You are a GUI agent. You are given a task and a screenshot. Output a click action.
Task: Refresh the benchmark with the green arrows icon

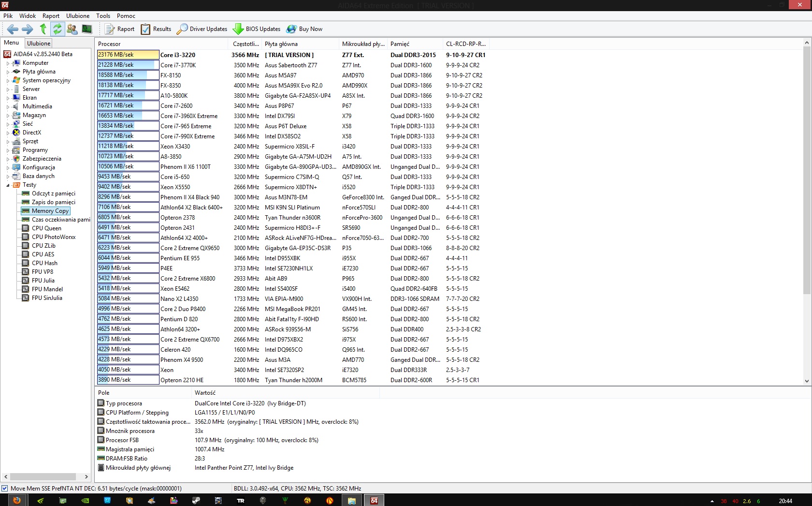(58, 29)
